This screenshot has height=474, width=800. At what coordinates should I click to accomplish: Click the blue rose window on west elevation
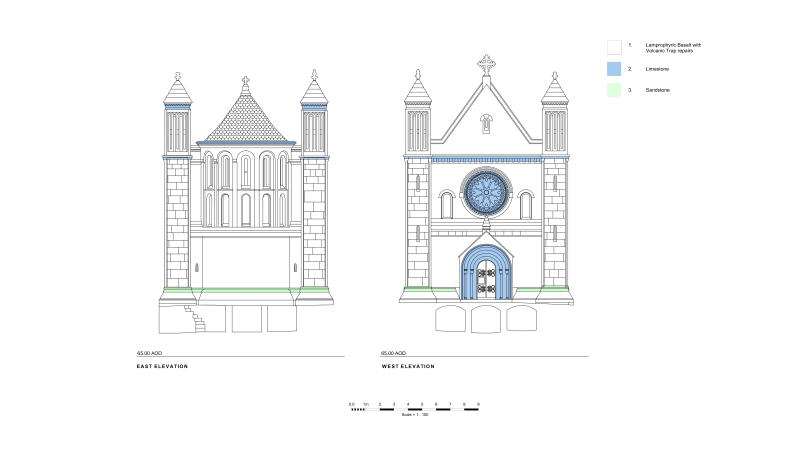486,193
